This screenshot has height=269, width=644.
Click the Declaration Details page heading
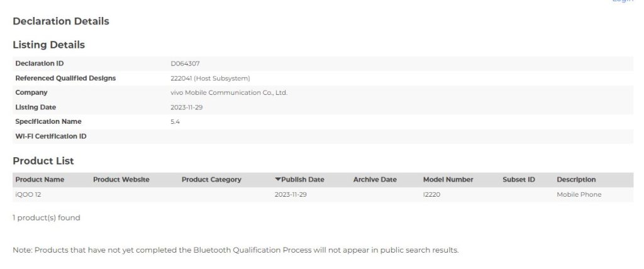click(x=61, y=21)
